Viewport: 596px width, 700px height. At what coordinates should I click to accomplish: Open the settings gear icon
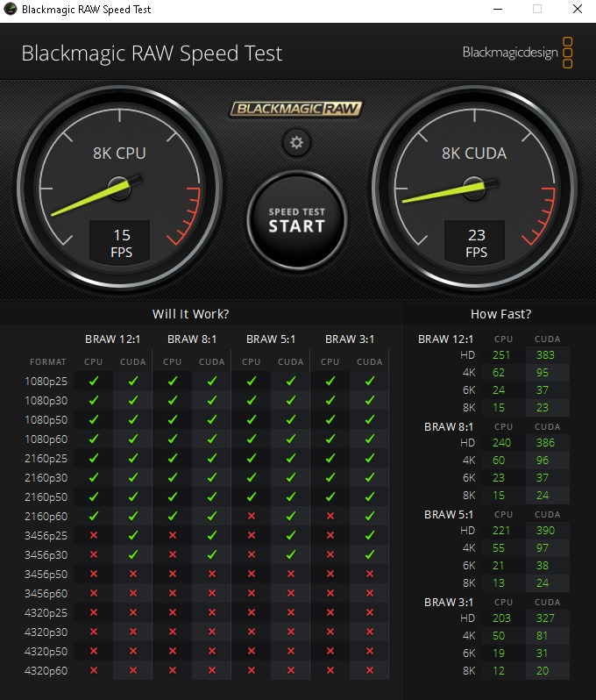pos(296,143)
